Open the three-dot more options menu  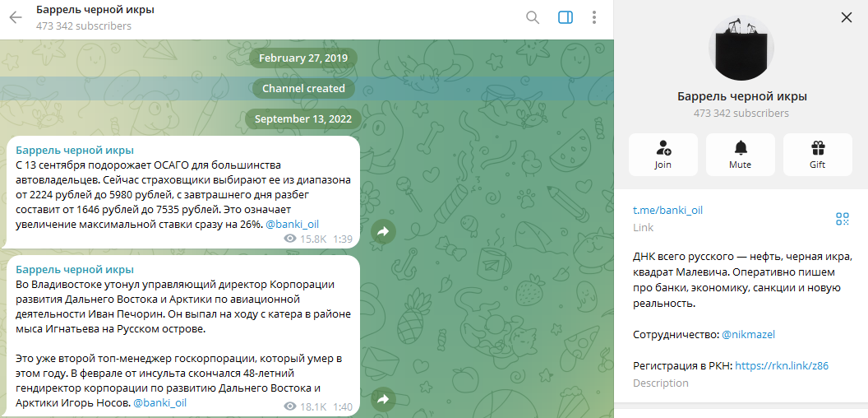click(x=594, y=17)
